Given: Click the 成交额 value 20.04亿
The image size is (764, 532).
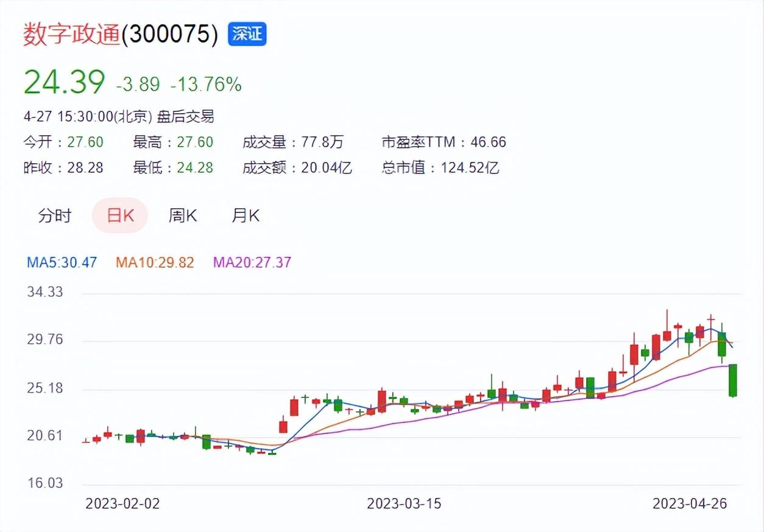Looking at the screenshot, I should (327, 167).
